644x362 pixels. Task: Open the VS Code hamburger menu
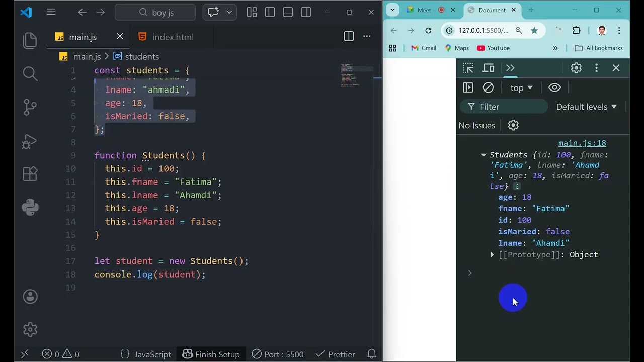click(x=51, y=12)
